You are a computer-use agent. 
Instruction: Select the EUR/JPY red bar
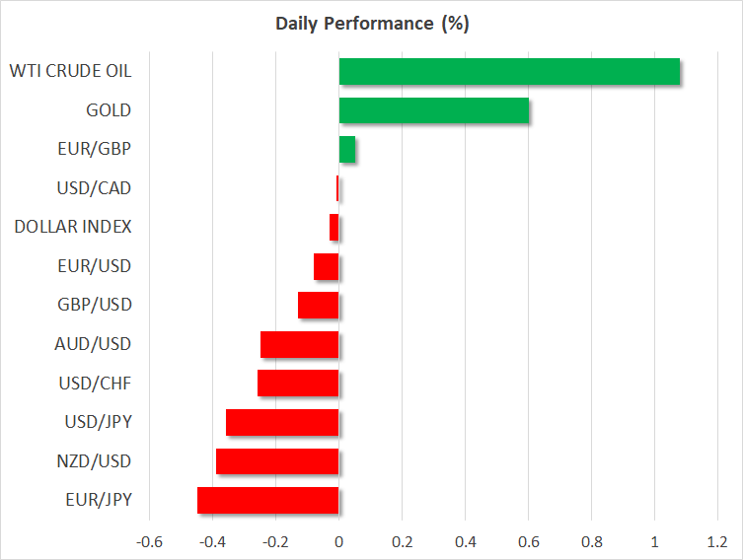[267, 501]
